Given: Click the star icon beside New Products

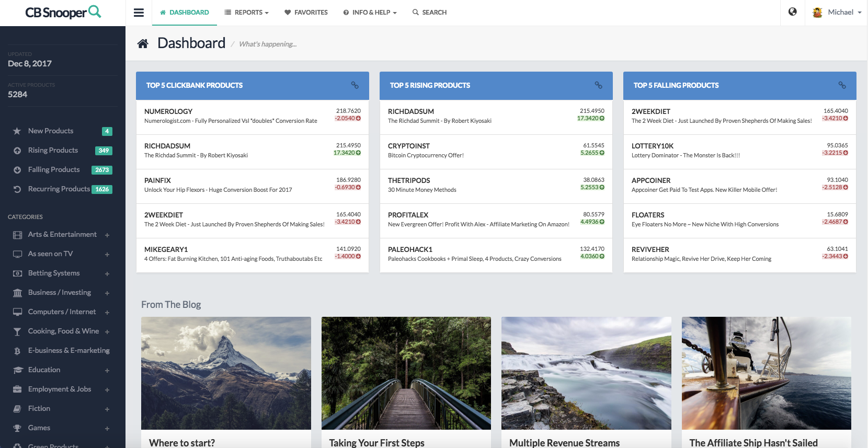Looking at the screenshot, I should point(17,131).
